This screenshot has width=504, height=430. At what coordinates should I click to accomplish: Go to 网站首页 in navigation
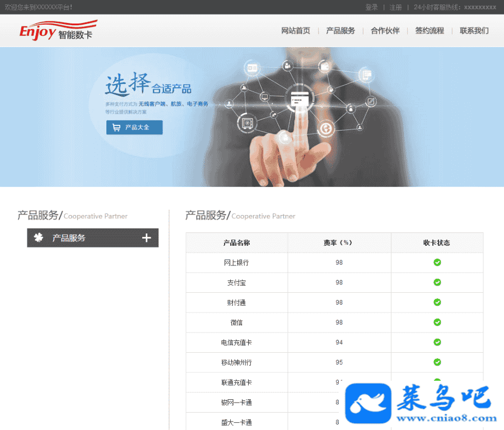pyautogui.click(x=295, y=31)
